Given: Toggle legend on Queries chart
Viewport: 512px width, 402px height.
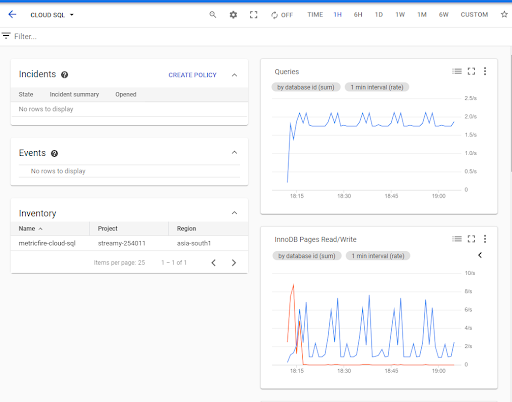Looking at the screenshot, I should click(x=457, y=71).
